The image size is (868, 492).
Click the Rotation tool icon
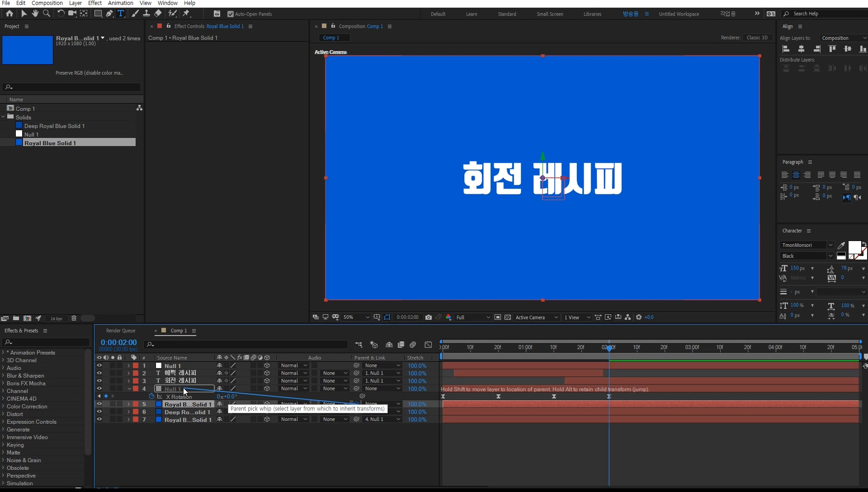pos(61,14)
